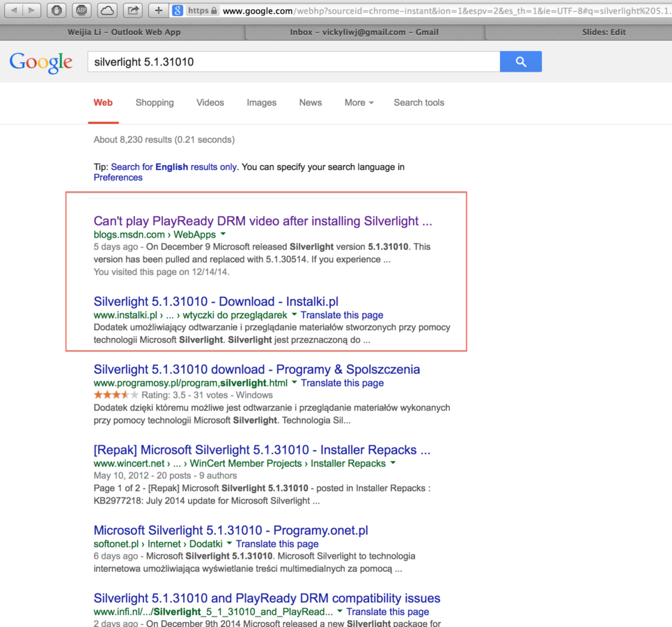The height and width of the screenshot is (627, 672).
Task: Click the https lock indicator
Action: (x=203, y=10)
